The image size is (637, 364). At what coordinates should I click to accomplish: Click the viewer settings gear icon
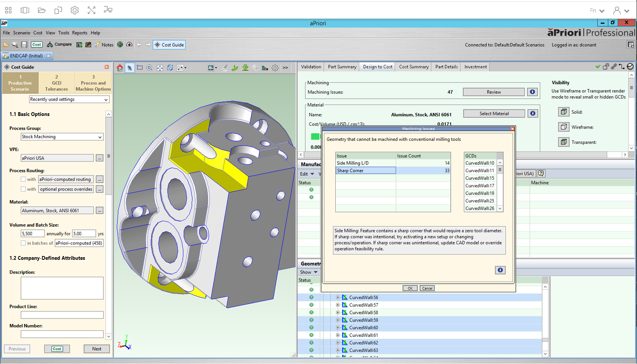click(x=275, y=68)
